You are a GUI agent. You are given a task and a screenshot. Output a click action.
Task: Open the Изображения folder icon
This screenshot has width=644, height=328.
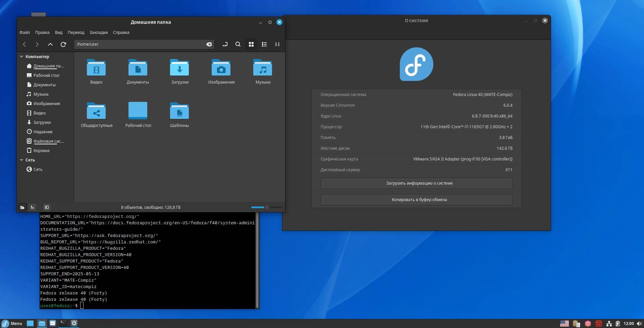click(221, 68)
